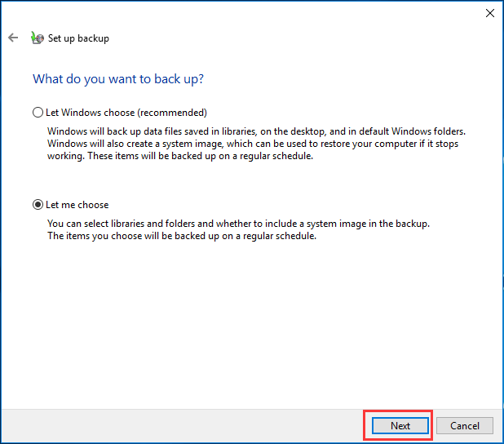Click the Set up backup wizard icon
The height and width of the screenshot is (444, 504).
(x=38, y=38)
